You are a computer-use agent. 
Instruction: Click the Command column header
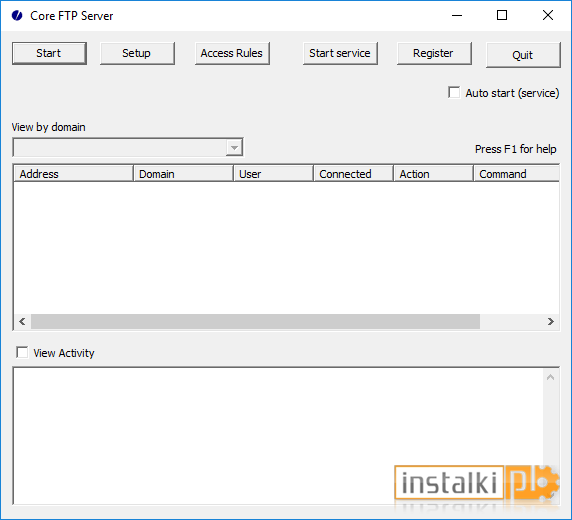point(516,174)
